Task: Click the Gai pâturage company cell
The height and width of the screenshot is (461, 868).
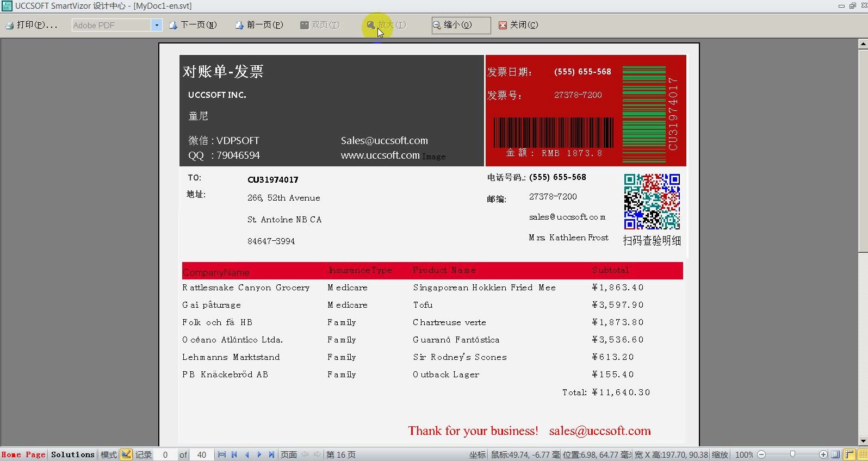Action: pos(212,305)
